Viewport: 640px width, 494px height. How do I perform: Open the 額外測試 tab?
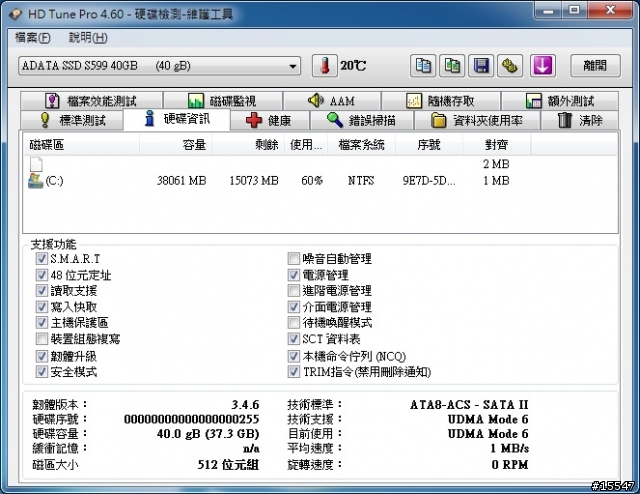click(x=560, y=100)
